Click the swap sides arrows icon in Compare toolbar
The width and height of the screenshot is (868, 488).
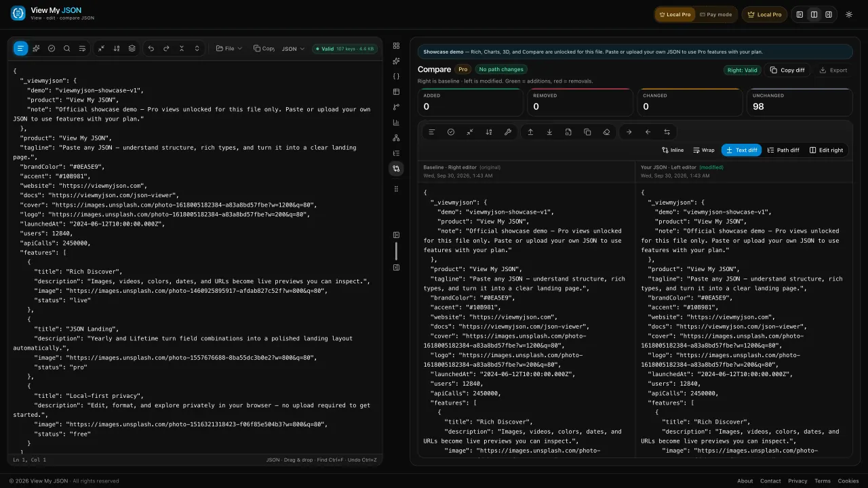tap(667, 132)
